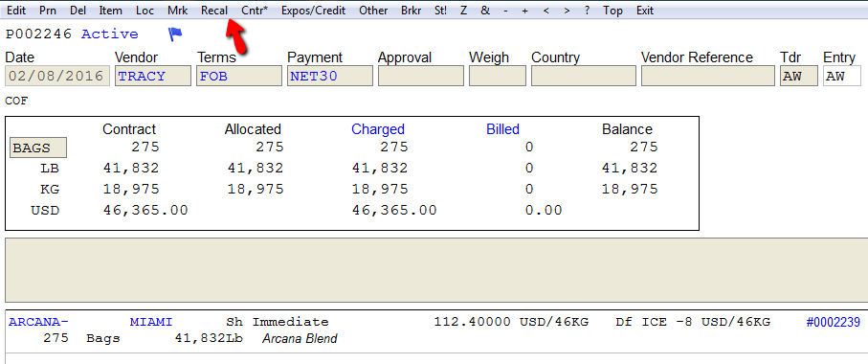The width and height of the screenshot is (868, 364).
Task: Click the Terms field FOB
Action: coord(239,76)
